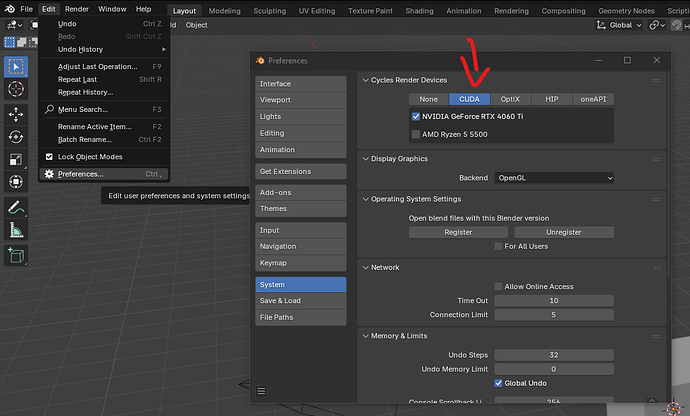Collapse Cycles Render Devices panel
Image resolution: width=690 pixels, height=416 pixels.
(366, 80)
